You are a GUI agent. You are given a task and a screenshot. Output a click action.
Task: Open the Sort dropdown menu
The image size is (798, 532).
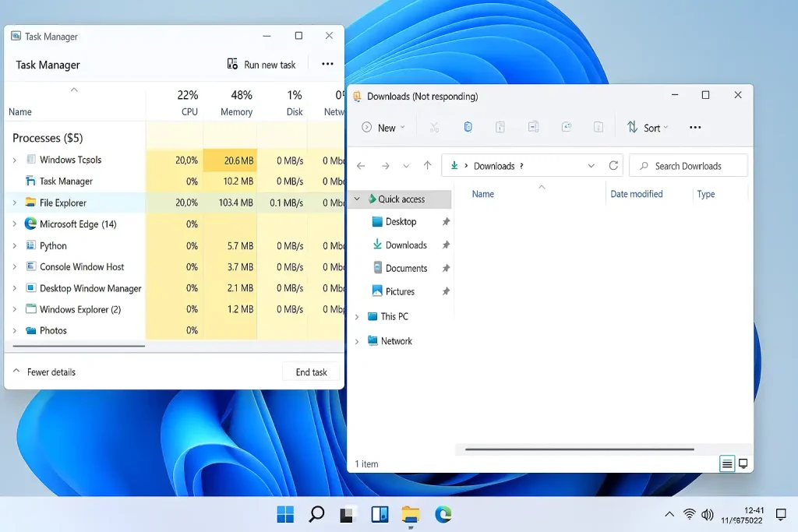648,128
